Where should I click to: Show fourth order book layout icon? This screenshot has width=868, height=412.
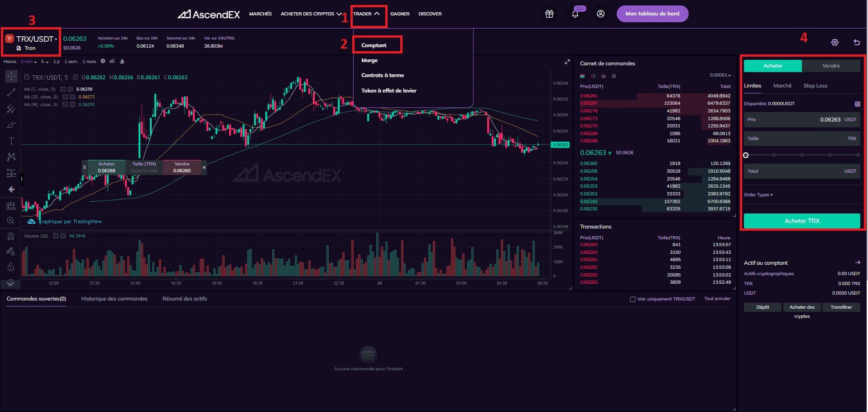click(x=614, y=76)
